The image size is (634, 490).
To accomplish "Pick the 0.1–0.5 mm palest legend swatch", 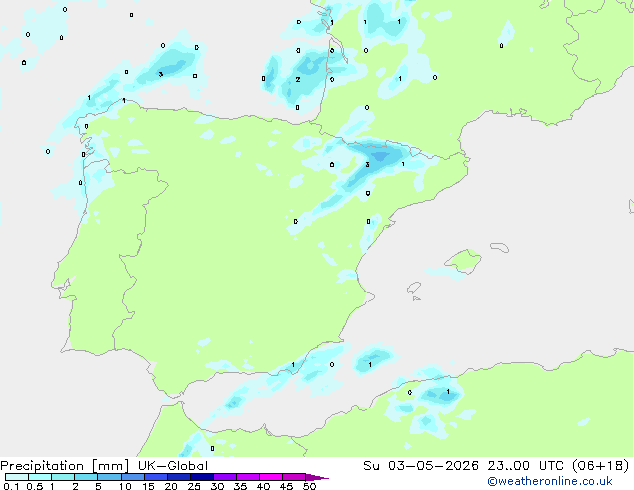I will [x=17, y=477].
